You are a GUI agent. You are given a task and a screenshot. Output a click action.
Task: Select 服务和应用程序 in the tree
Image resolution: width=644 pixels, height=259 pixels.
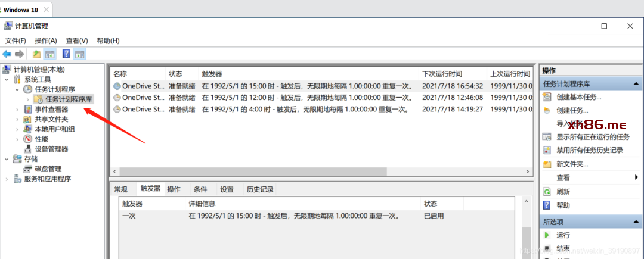48,179
